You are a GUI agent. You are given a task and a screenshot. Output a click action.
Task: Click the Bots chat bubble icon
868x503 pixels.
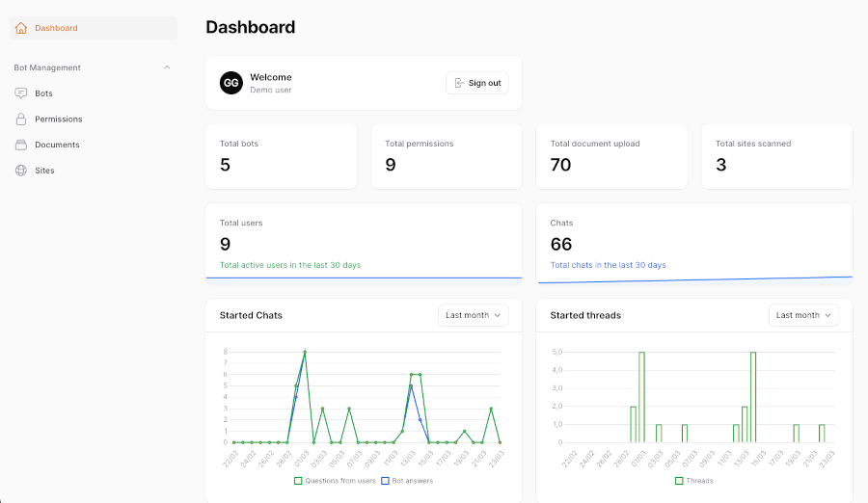[x=21, y=93]
